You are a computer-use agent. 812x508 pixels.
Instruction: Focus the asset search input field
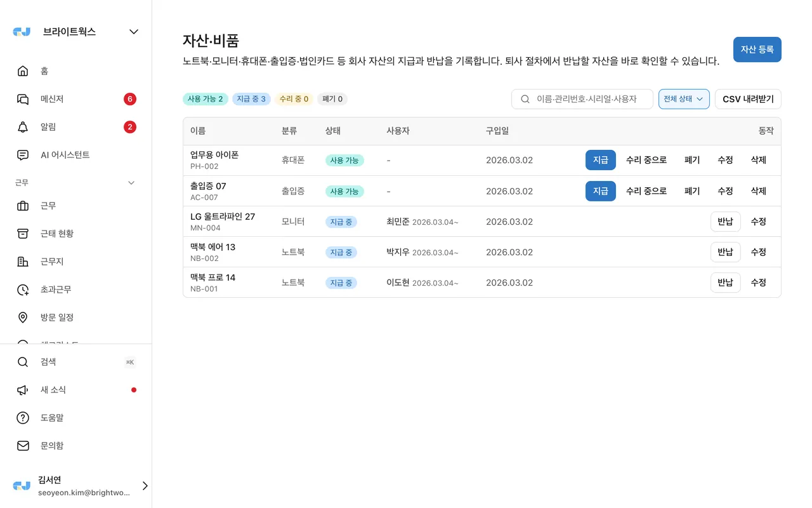coord(582,99)
